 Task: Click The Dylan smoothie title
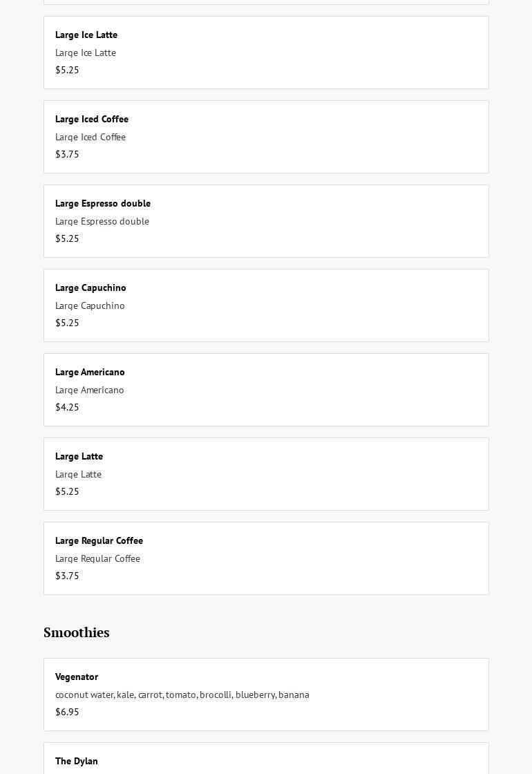(x=77, y=761)
